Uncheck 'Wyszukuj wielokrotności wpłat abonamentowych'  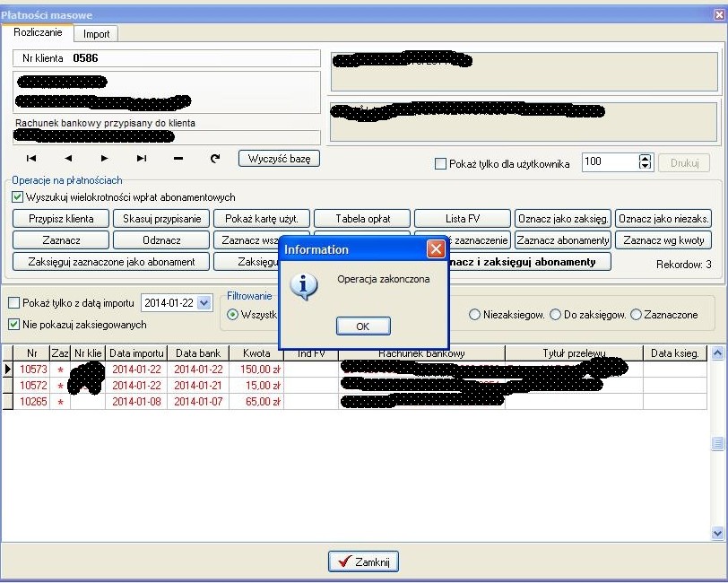pyautogui.click(x=18, y=197)
